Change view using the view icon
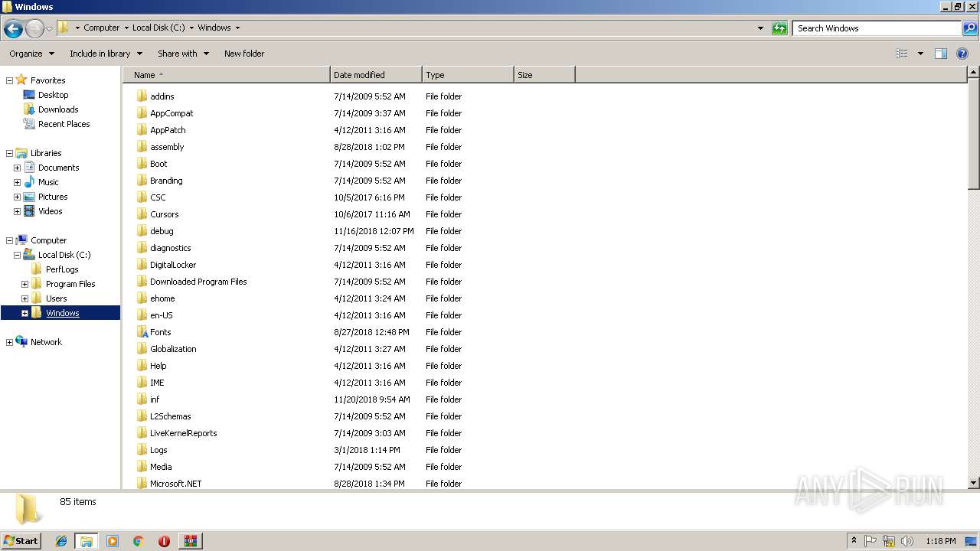 click(902, 54)
